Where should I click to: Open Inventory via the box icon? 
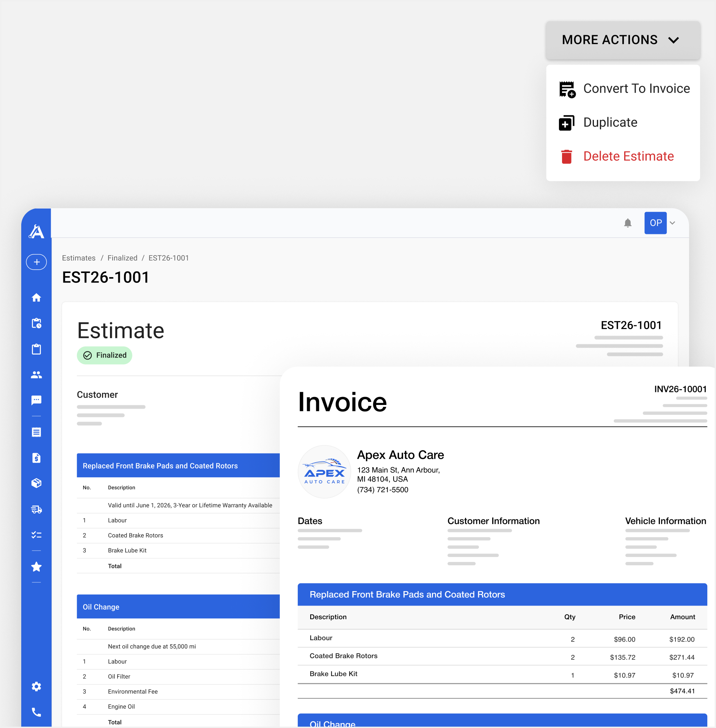tap(36, 483)
